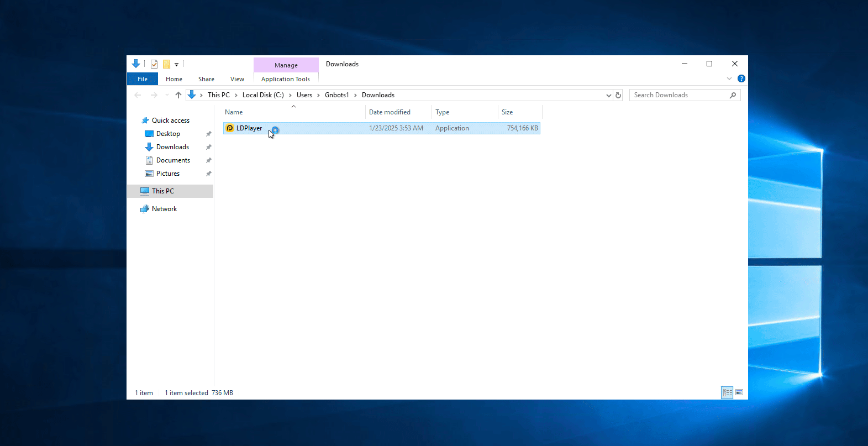Image resolution: width=868 pixels, height=446 pixels.
Task: Click the New folder icon in title bar
Action: coord(166,64)
